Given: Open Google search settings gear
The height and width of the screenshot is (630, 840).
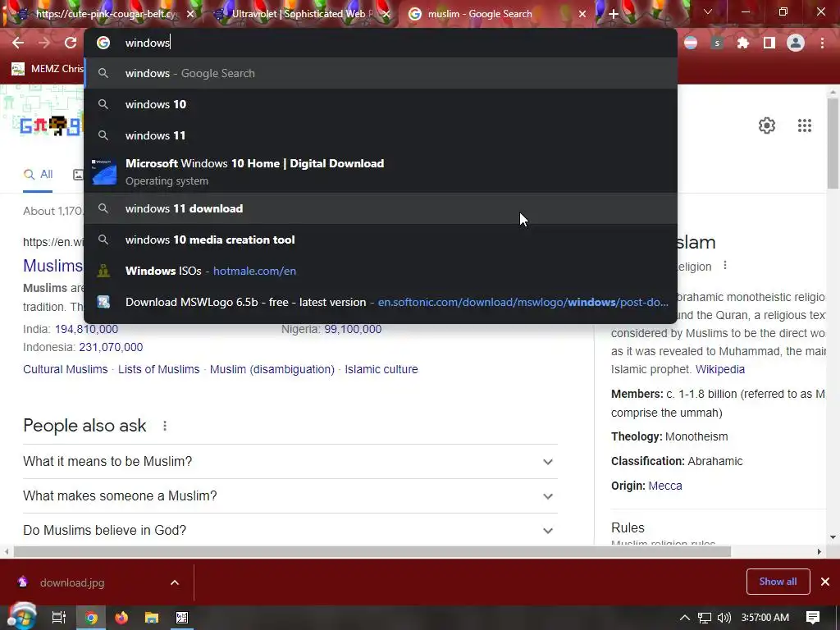Looking at the screenshot, I should pos(767,126).
